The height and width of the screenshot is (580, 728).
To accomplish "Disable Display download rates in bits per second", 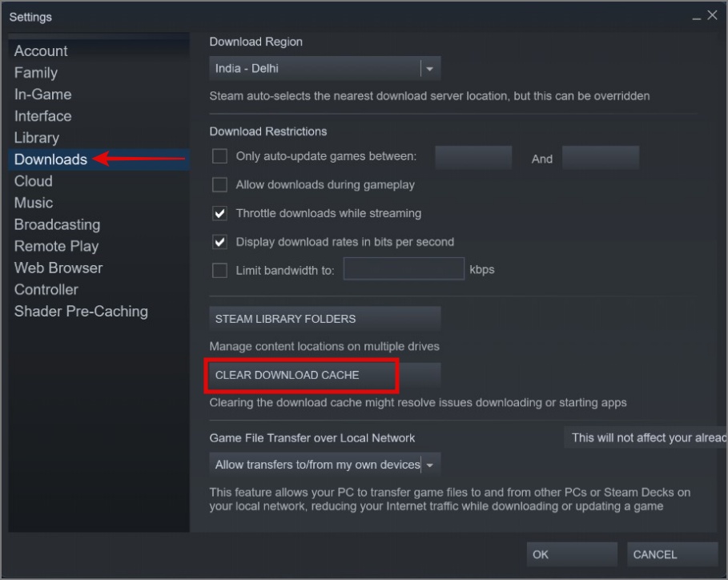I will (x=219, y=242).
